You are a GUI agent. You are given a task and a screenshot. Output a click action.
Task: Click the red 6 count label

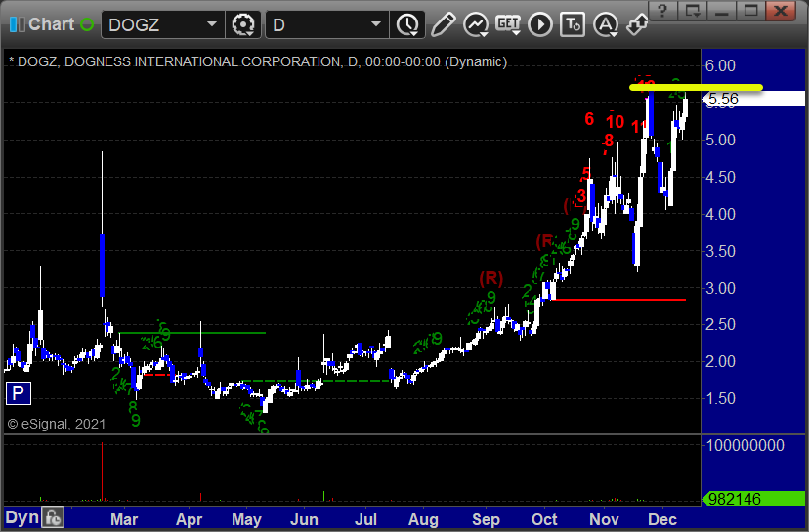tap(589, 119)
